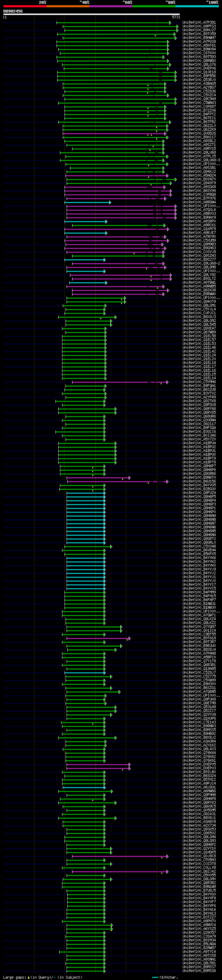Click the 573 query end position
This screenshot has height=980, width=222.
tap(175, 17)
